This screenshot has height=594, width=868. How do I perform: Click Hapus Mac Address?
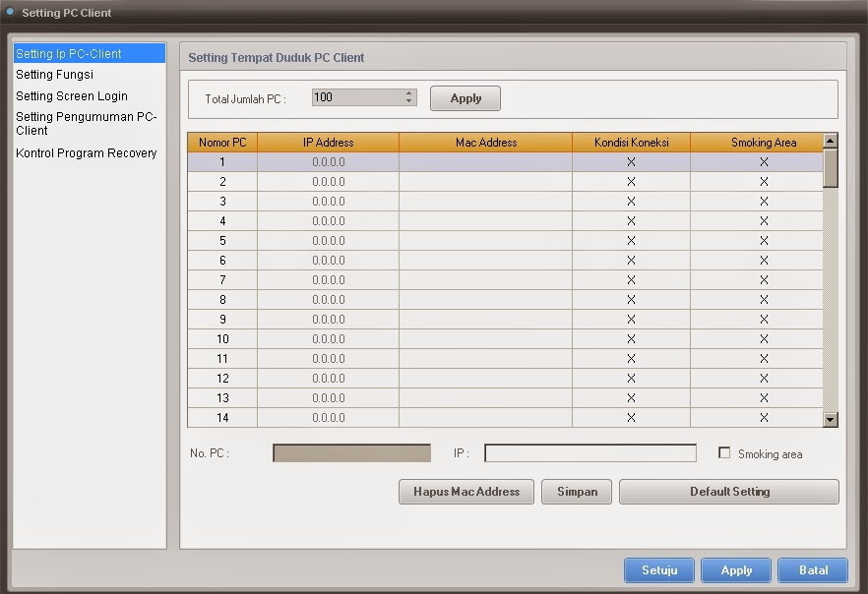coord(465,492)
